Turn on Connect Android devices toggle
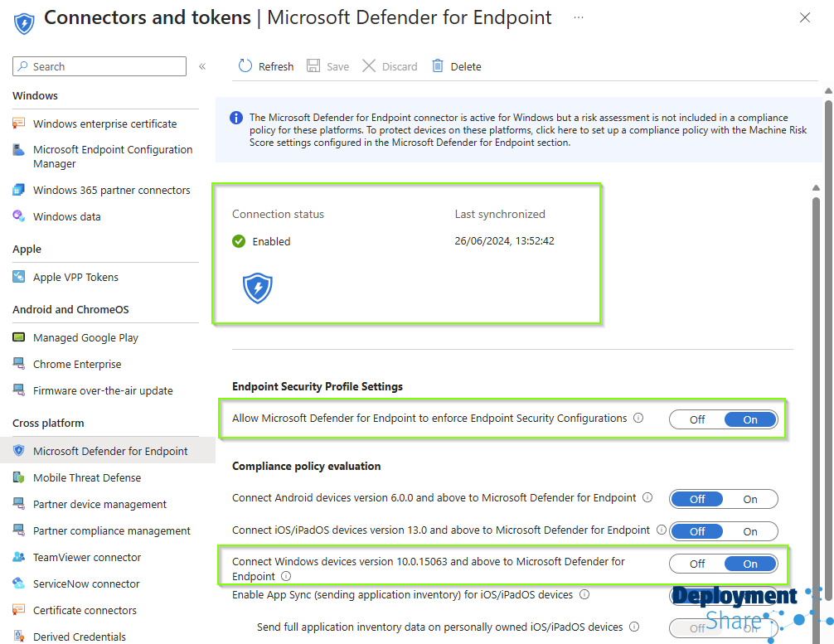Viewport: 834px width, 644px height. pyautogui.click(x=749, y=499)
